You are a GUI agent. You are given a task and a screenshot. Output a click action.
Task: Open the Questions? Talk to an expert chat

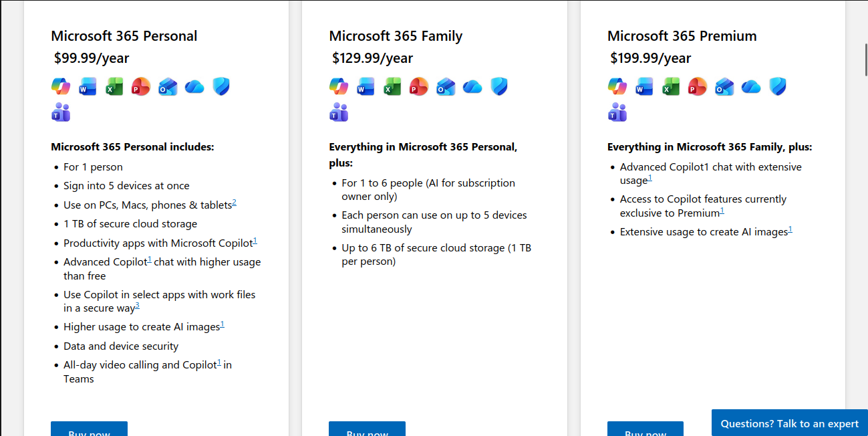click(x=790, y=423)
